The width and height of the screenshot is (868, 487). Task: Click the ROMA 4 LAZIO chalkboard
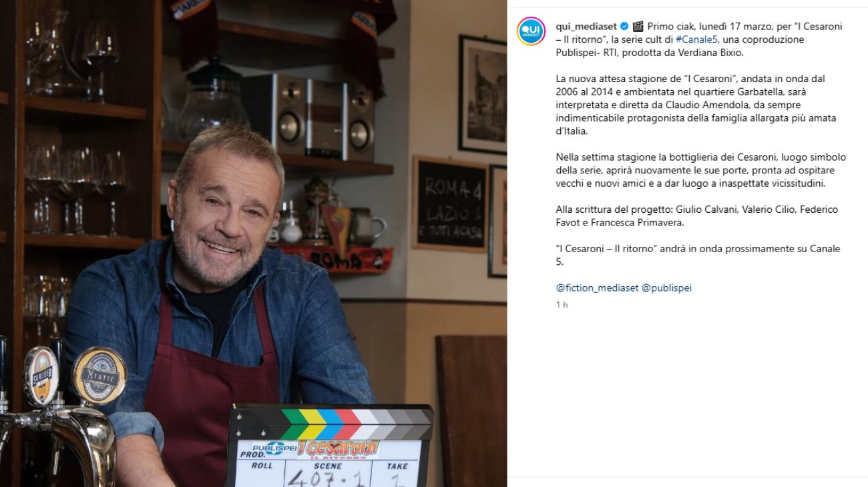click(451, 203)
